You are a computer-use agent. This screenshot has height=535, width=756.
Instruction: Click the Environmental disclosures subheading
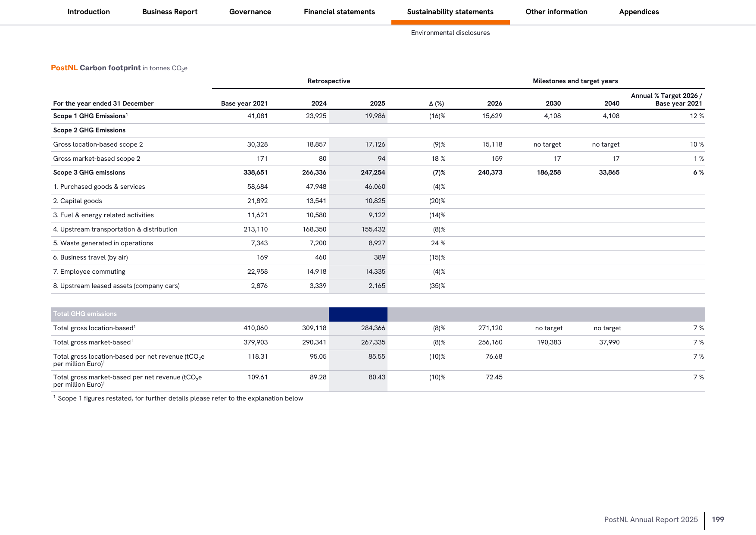[x=450, y=33]
